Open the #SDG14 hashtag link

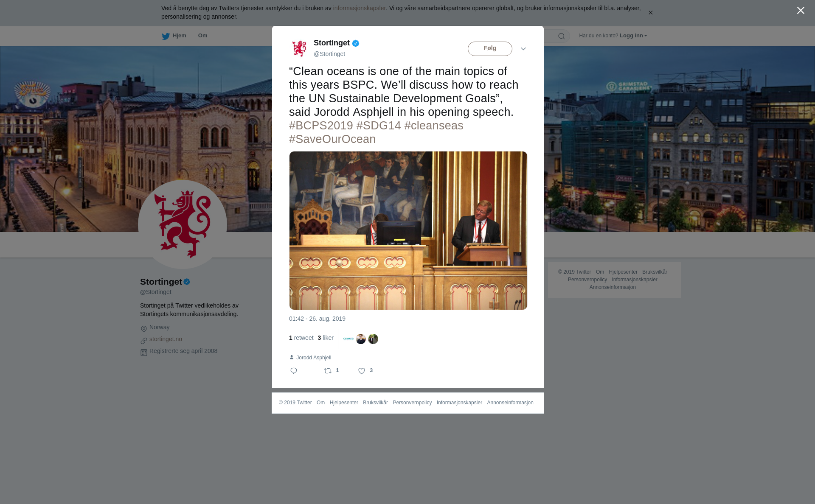click(379, 126)
